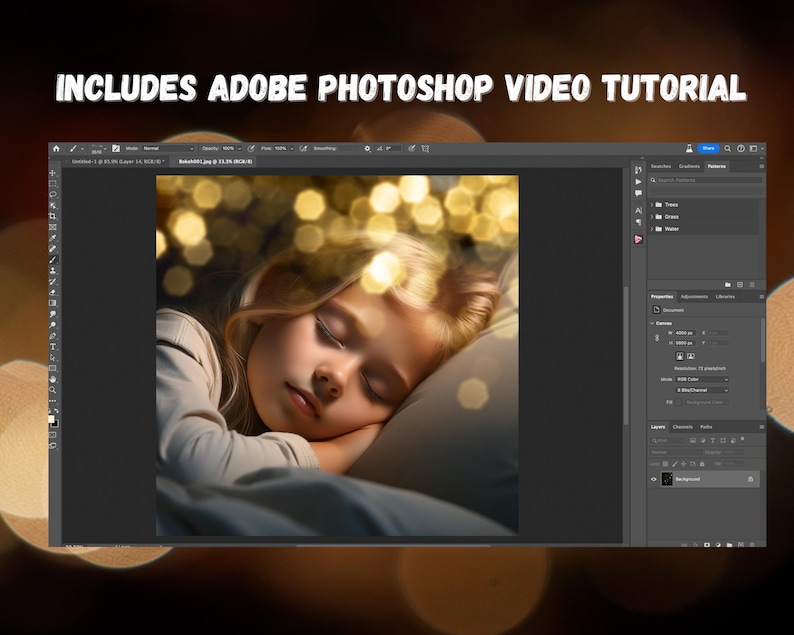The width and height of the screenshot is (794, 635).
Task: Select the Spot Healing Brush tool
Action: coord(53,249)
